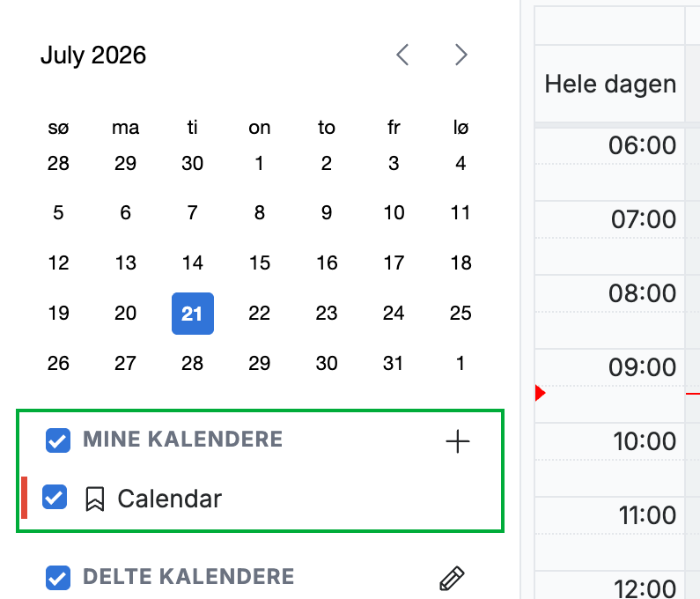Select the highlighted date 21
Image resolution: width=700 pixels, height=599 pixels.
(x=193, y=314)
